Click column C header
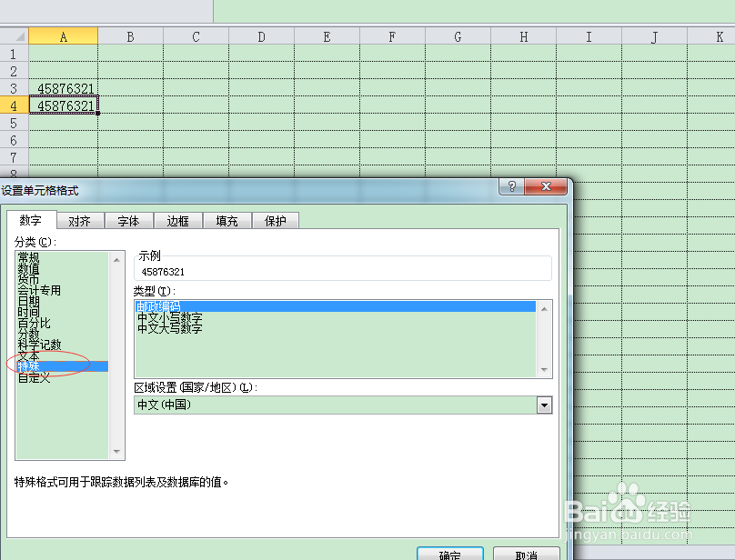Screen dimensions: 735x560 click(x=196, y=36)
